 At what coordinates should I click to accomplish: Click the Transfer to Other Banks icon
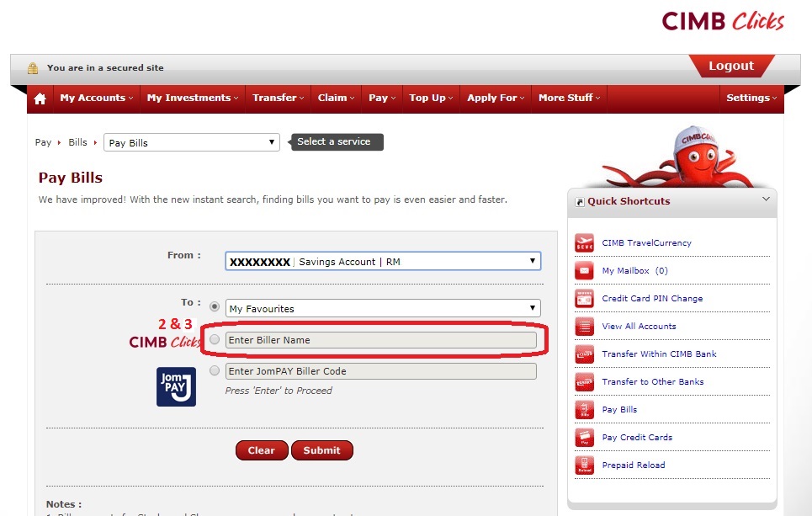tap(584, 382)
